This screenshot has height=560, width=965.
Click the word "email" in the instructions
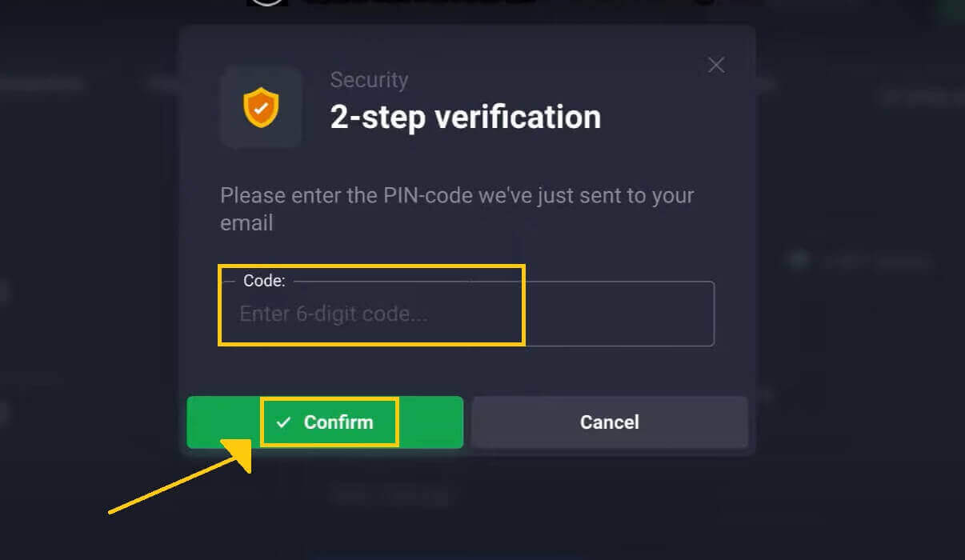click(246, 223)
